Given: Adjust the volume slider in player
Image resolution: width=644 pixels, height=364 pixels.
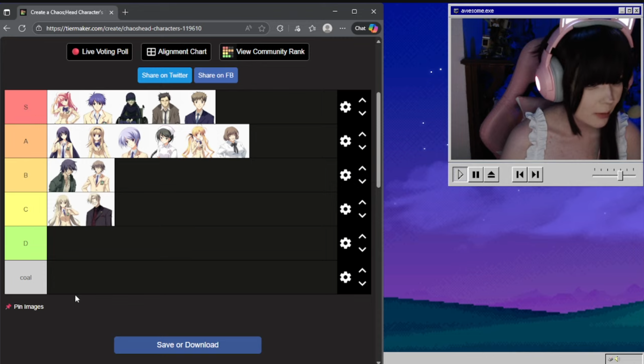Looking at the screenshot, I should pyautogui.click(x=620, y=176).
